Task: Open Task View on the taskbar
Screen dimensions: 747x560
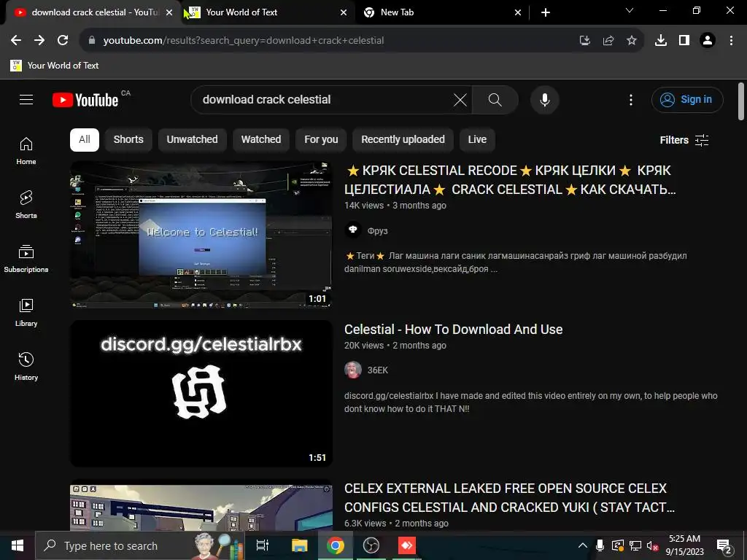Action: pyautogui.click(x=263, y=545)
